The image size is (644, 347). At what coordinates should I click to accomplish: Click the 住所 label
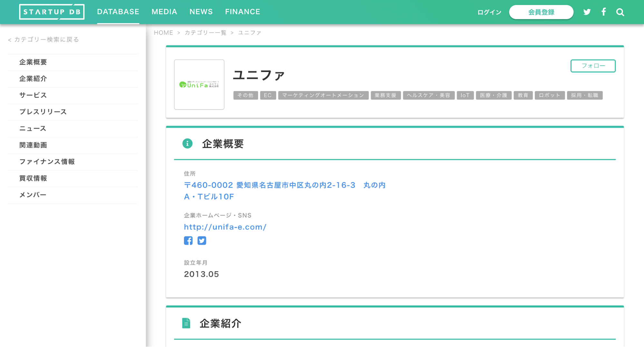pos(190,174)
